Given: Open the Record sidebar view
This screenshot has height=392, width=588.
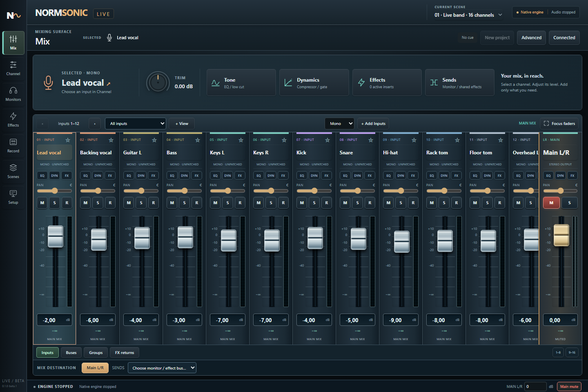Looking at the screenshot, I should pyautogui.click(x=13, y=145).
